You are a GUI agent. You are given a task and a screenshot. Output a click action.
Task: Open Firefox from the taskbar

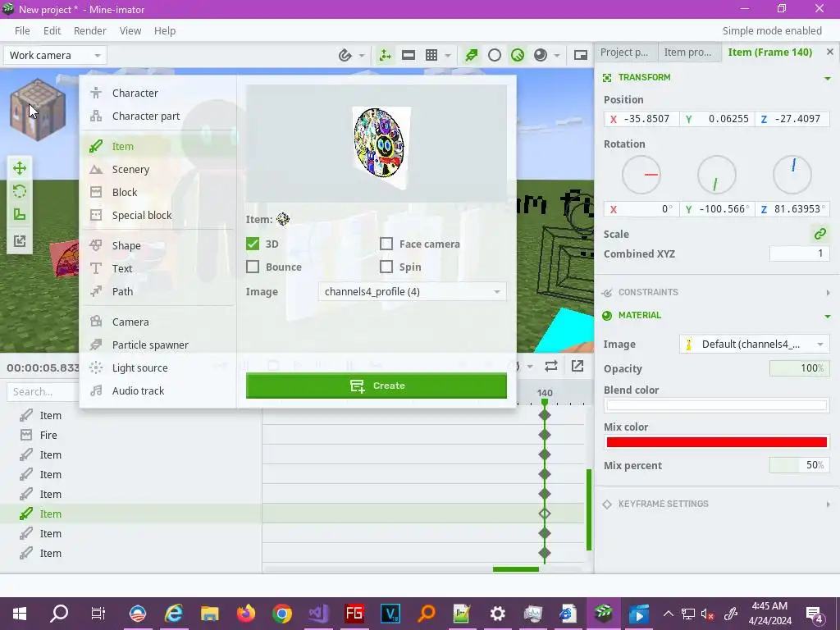pos(246,614)
